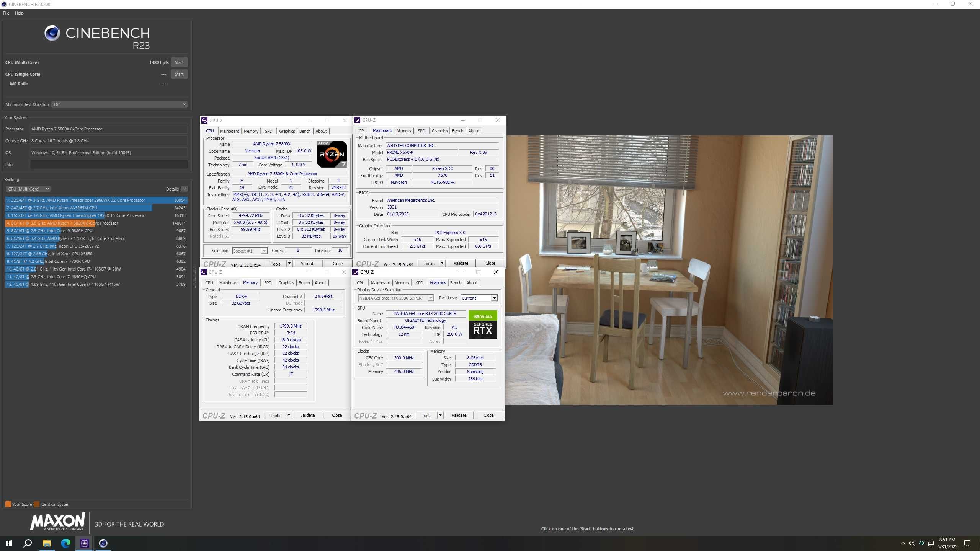Click Cinebench title bar icon
980x551 pixels.
4,4
